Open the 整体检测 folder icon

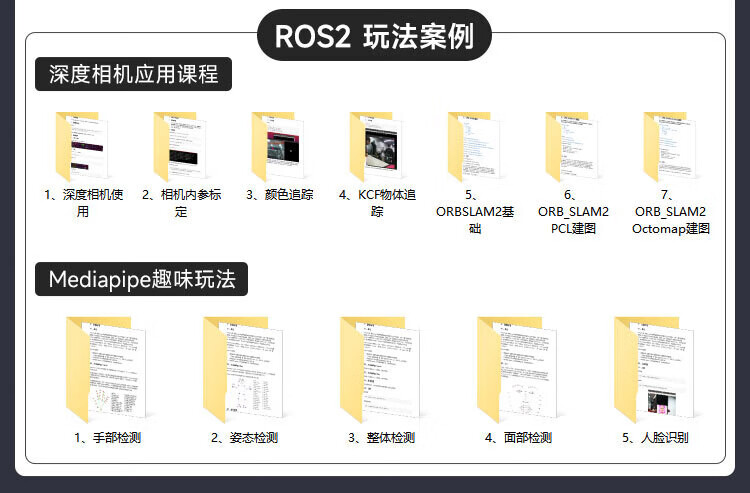pos(381,370)
